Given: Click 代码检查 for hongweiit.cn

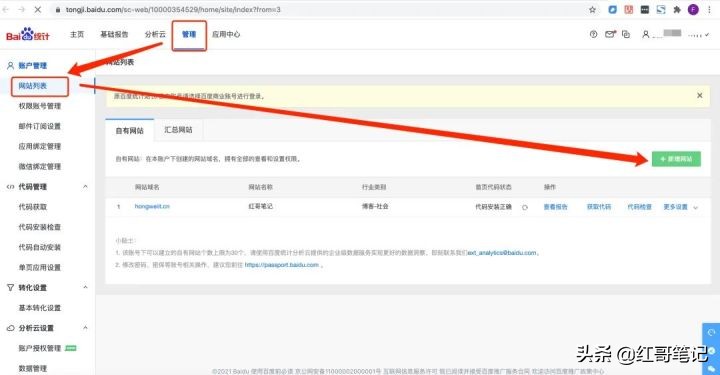Looking at the screenshot, I should tap(640, 207).
